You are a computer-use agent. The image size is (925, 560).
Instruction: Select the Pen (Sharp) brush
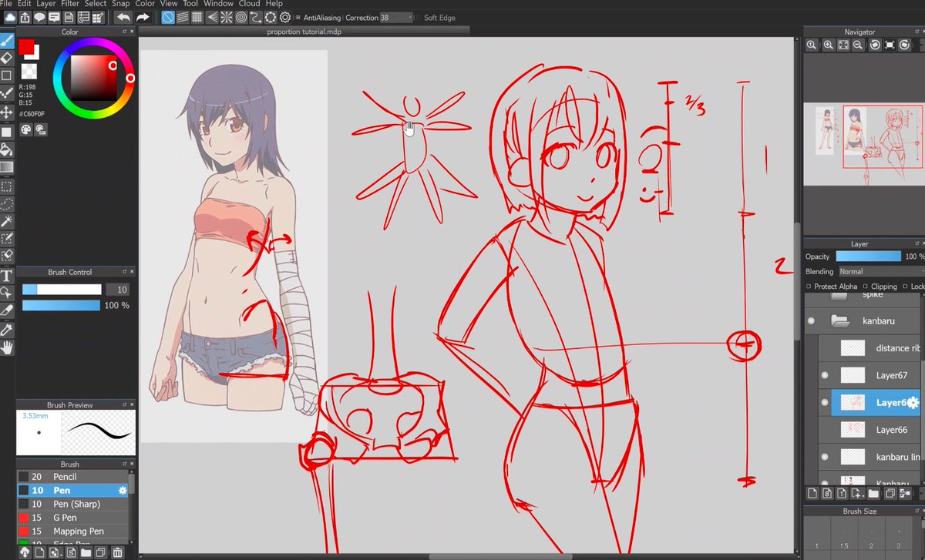[72, 504]
